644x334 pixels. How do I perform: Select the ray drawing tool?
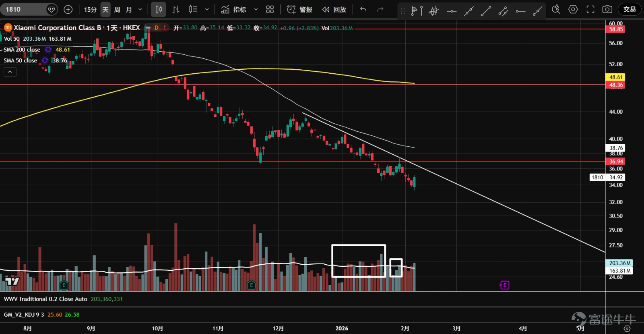(537, 11)
